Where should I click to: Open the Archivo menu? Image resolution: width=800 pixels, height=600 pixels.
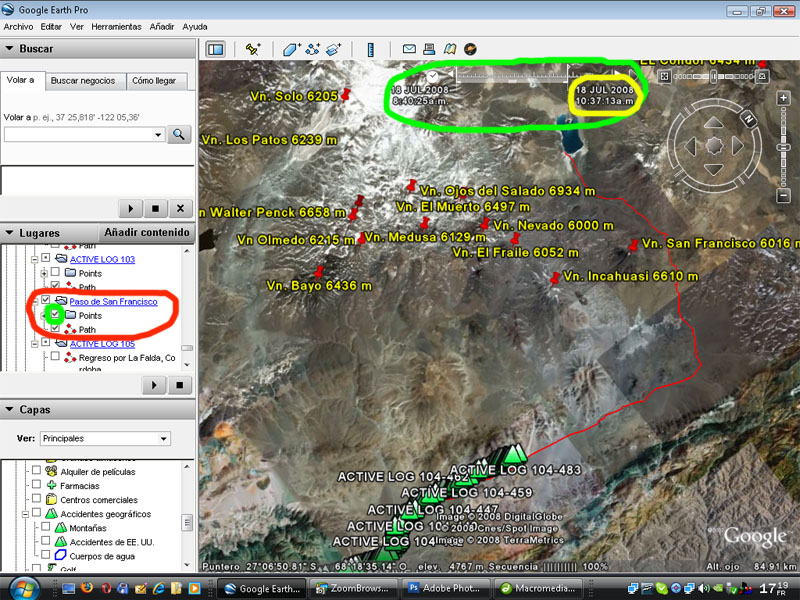[x=18, y=27]
